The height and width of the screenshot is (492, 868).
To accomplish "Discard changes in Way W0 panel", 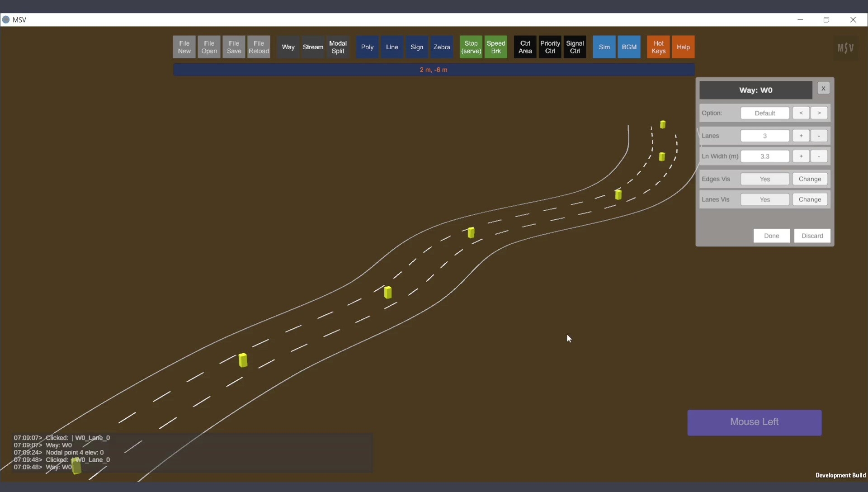I will [812, 236].
